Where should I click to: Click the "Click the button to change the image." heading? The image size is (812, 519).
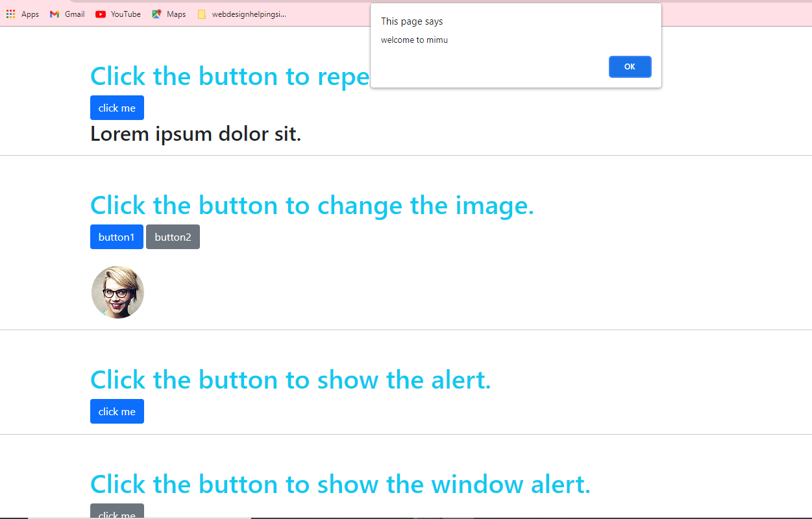click(x=312, y=206)
